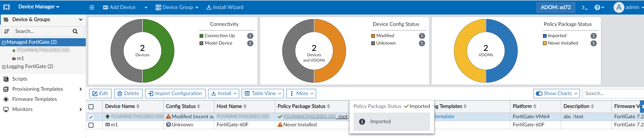Turn off the Show Charts toggle
644x138 pixels.
[x=539, y=94]
